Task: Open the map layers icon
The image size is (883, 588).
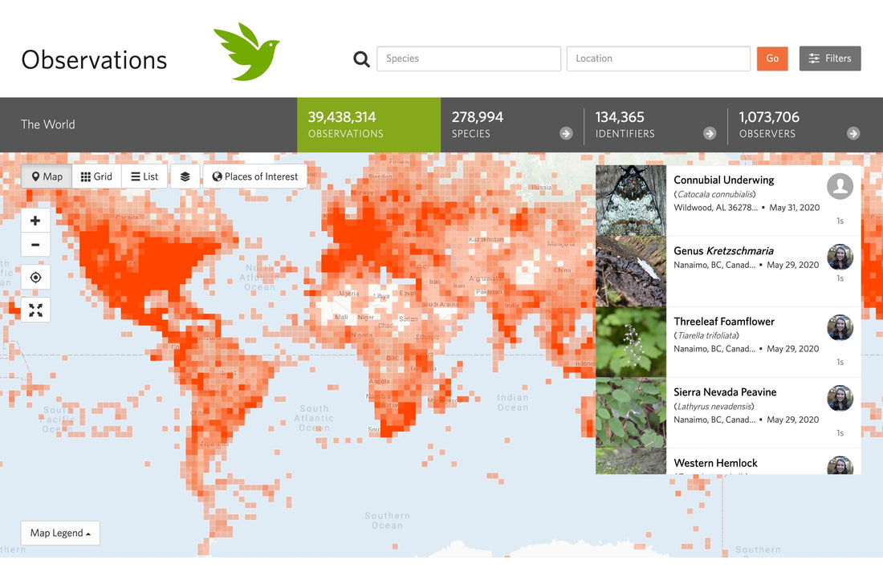Action: coord(185,176)
